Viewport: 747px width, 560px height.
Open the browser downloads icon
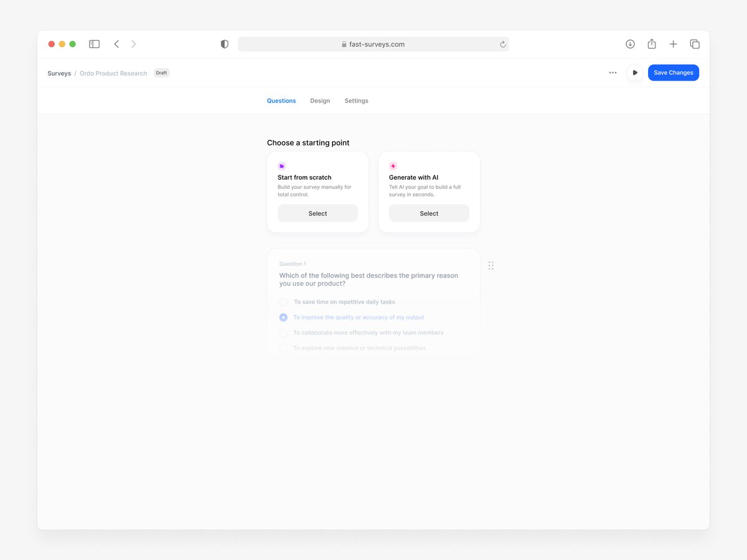(x=630, y=44)
